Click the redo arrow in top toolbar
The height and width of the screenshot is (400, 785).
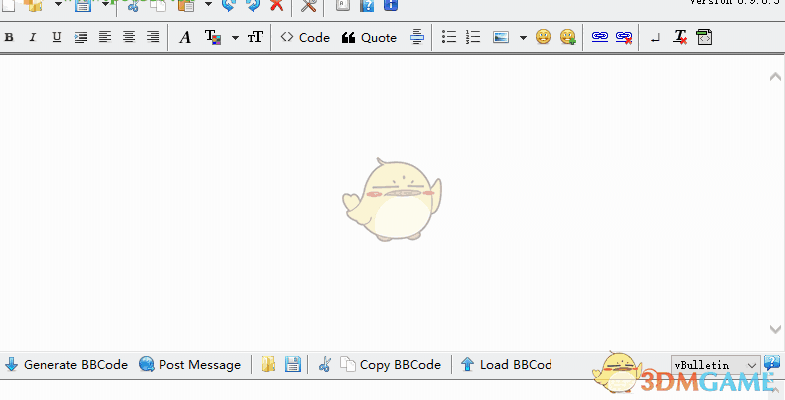coord(253,6)
